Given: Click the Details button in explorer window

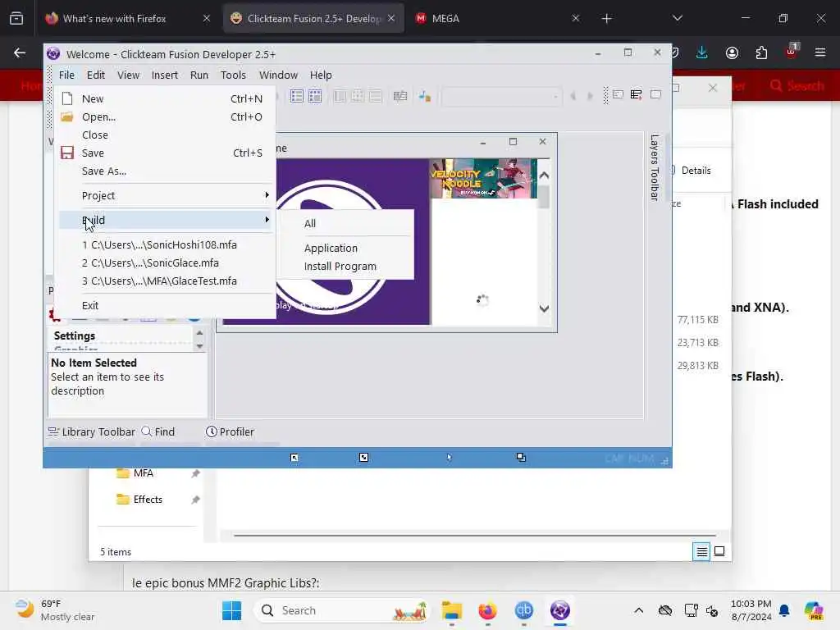Looking at the screenshot, I should 692,171.
